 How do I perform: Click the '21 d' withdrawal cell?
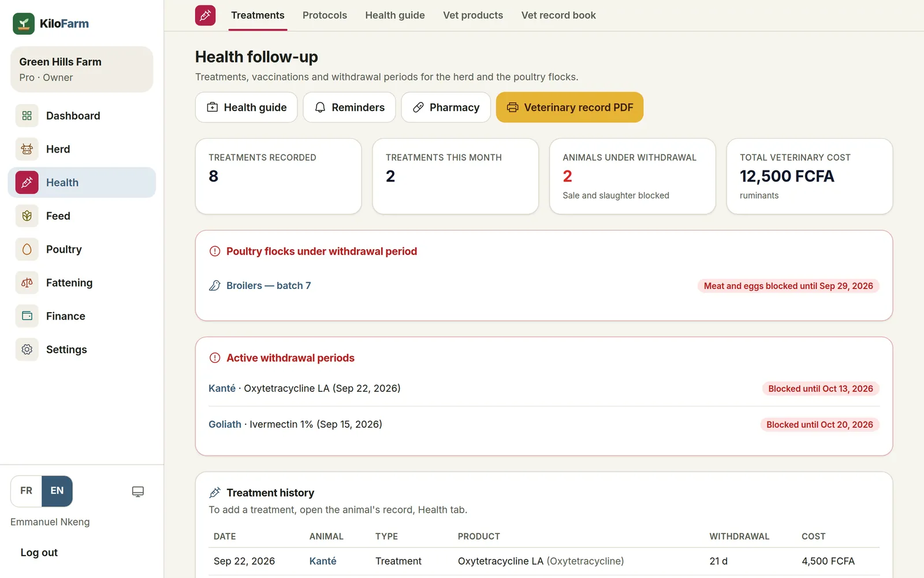click(718, 561)
